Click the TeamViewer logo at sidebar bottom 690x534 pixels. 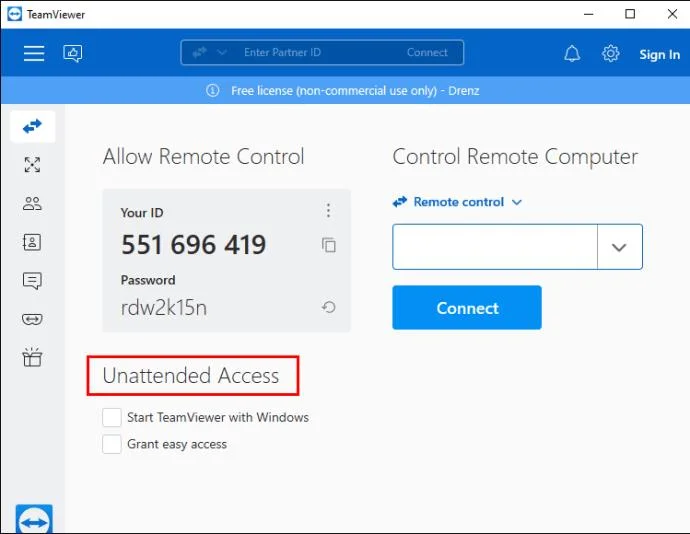click(34, 519)
